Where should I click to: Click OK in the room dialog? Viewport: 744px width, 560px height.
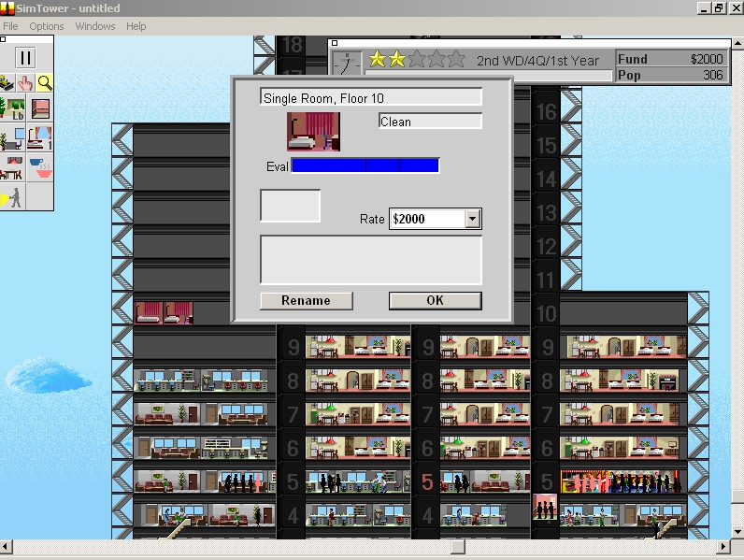(x=436, y=301)
